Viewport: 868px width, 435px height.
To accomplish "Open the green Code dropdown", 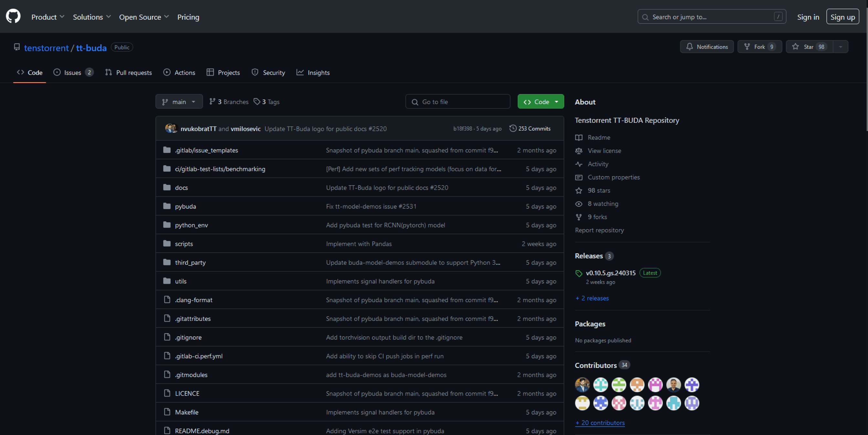I will [540, 101].
